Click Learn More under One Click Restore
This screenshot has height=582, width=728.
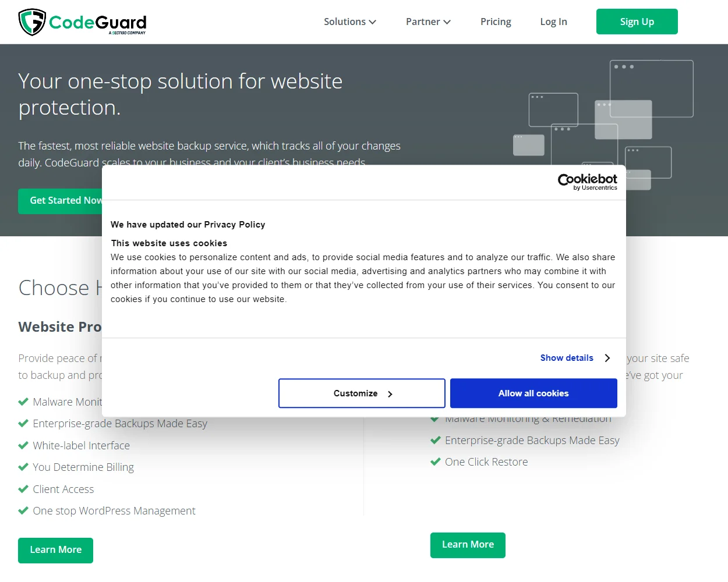468,545
